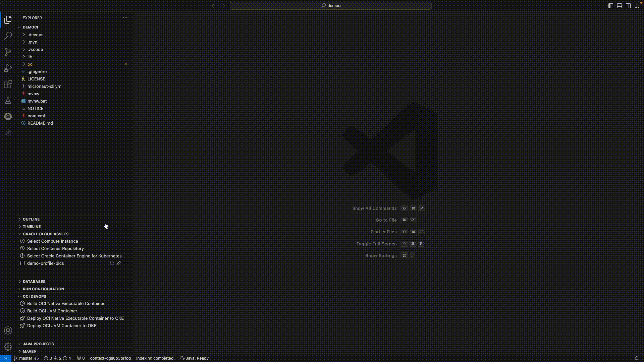The image size is (644, 362).
Task: Open Explorer views and more actions menu
Action: pos(125,18)
